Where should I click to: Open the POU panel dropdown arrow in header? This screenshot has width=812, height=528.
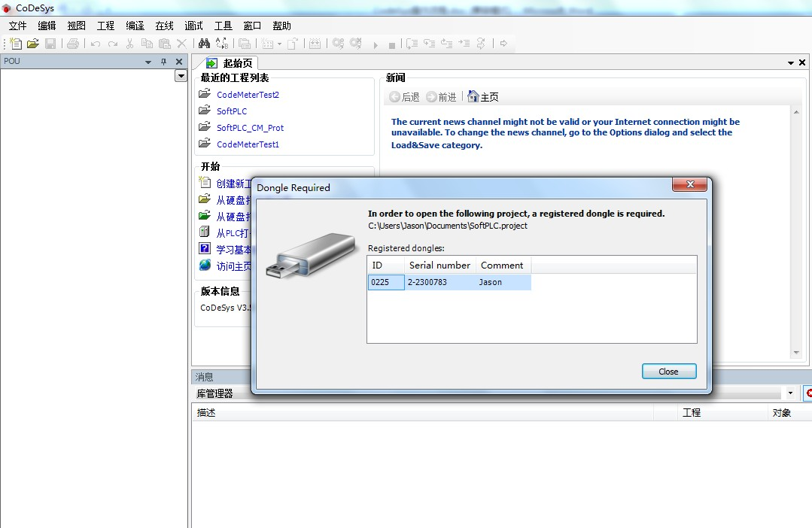pyautogui.click(x=148, y=62)
